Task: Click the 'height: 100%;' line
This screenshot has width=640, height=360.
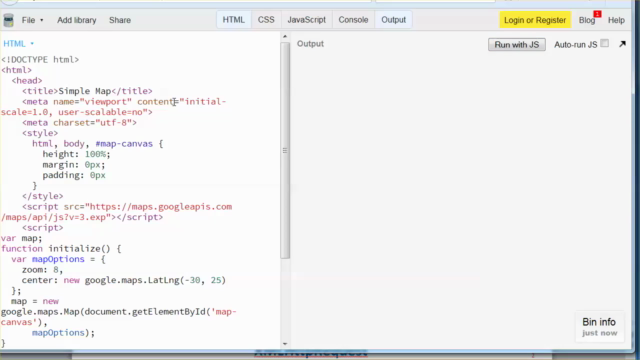Action: click(76, 154)
